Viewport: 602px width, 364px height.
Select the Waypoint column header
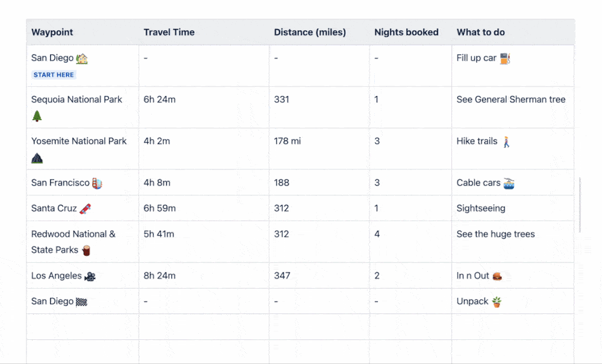tap(52, 33)
